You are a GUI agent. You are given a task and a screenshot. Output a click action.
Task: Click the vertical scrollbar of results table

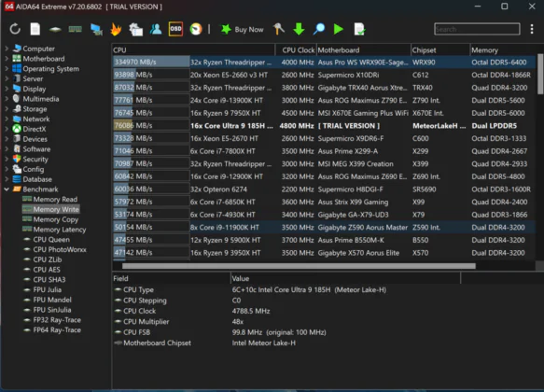pyautogui.click(x=540, y=74)
